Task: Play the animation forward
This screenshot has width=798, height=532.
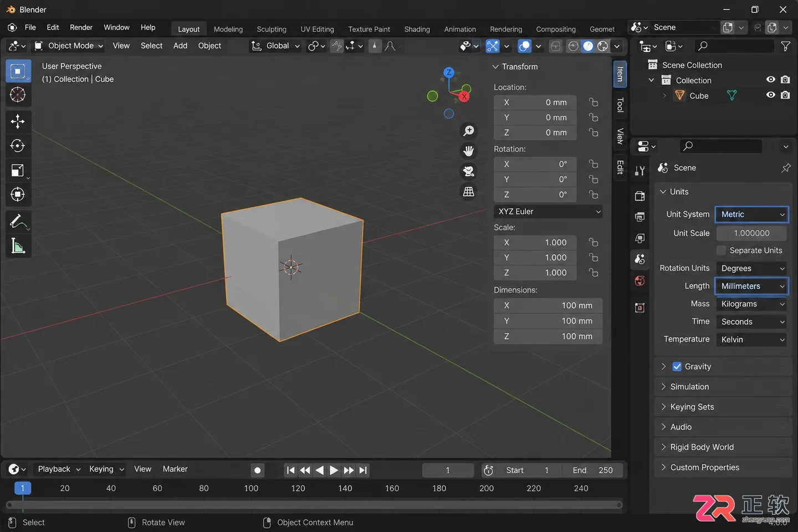Action: (x=334, y=470)
